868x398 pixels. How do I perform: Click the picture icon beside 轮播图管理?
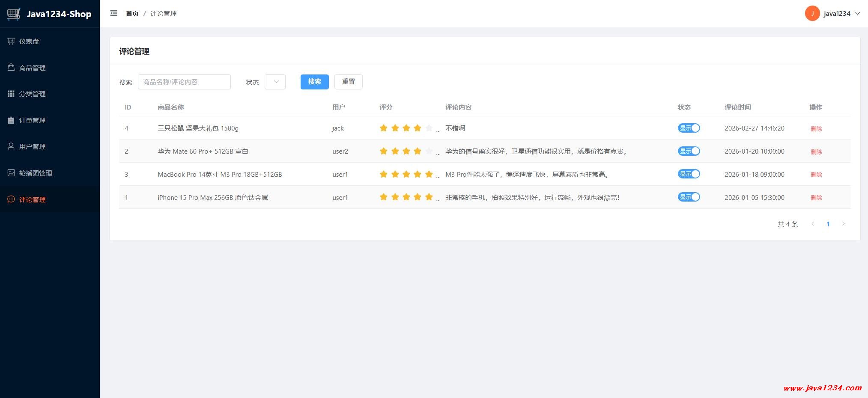11,173
